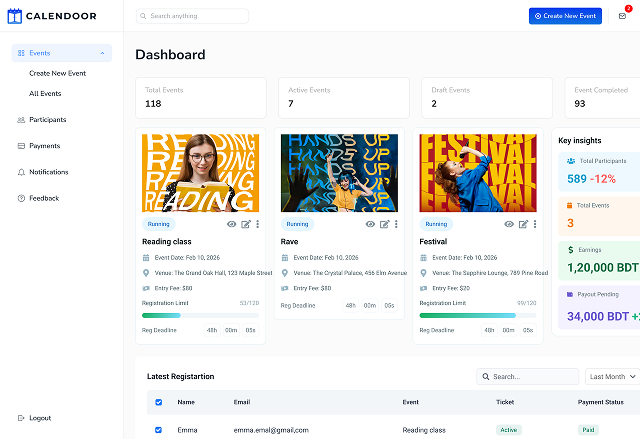The height and width of the screenshot is (439, 640).
Task: Click Logout link
Action: (x=40, y=418)
